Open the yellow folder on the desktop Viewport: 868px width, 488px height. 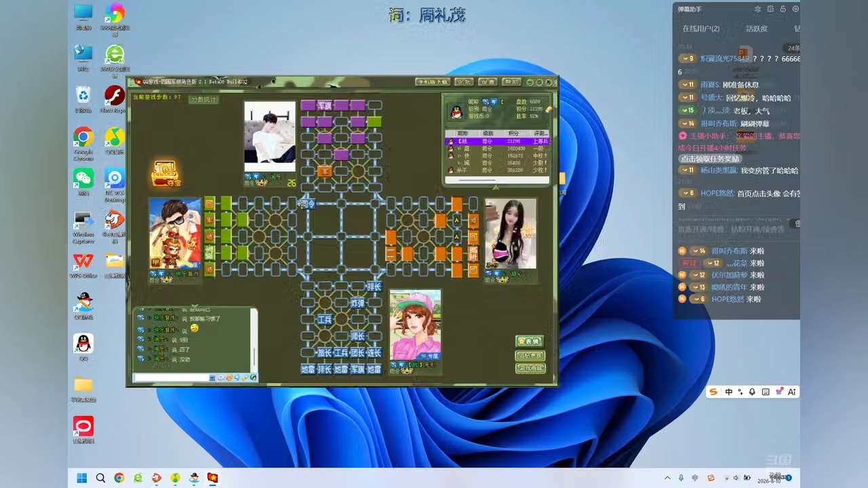[x=83, y=390]
